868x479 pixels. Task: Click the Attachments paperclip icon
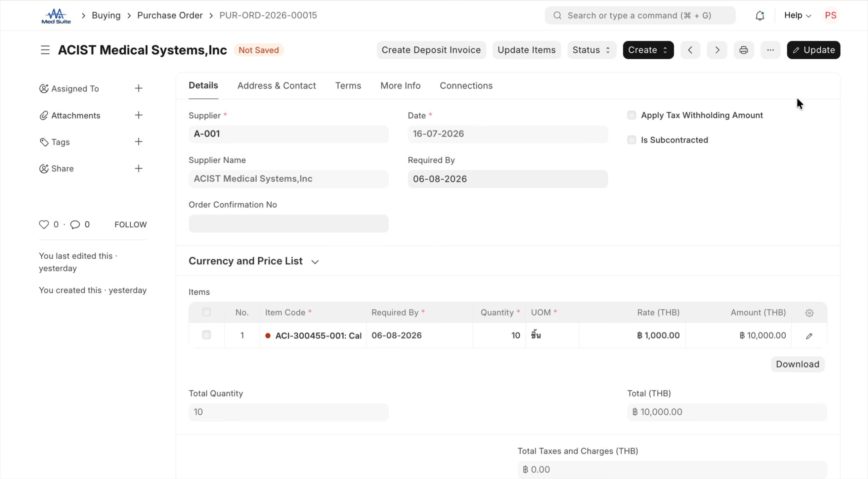[x=44, y=115]
